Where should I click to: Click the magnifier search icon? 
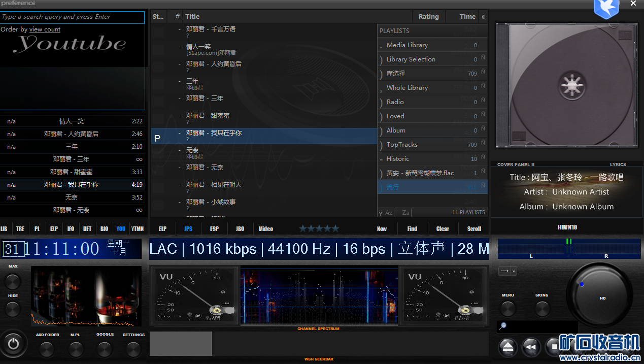coord(503,326)
